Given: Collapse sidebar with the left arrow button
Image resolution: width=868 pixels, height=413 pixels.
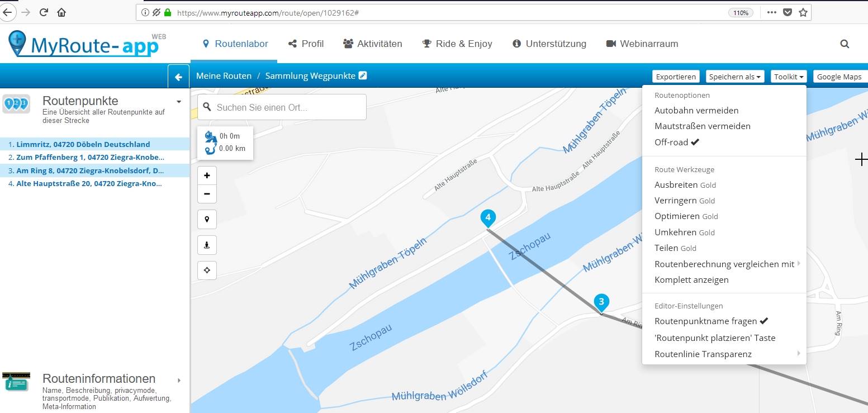Looking at the screenshot, I should [178, 77].
